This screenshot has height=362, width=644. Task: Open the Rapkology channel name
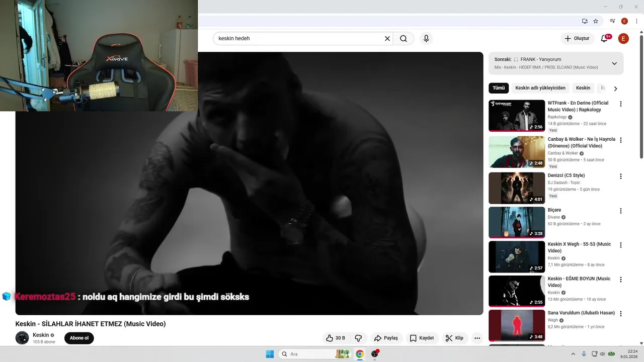557,117
